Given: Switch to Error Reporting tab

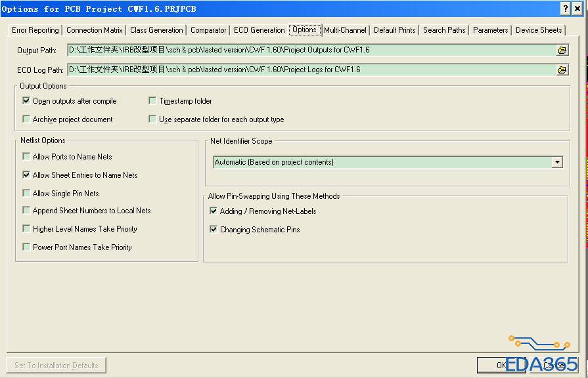Looking at the screenshot, I should (x=35, y=30).
